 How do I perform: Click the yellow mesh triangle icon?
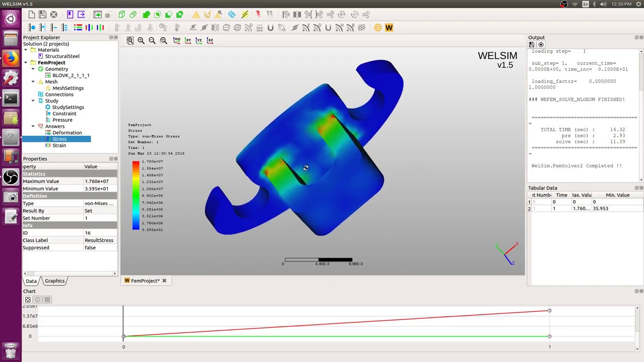point(196,15)
